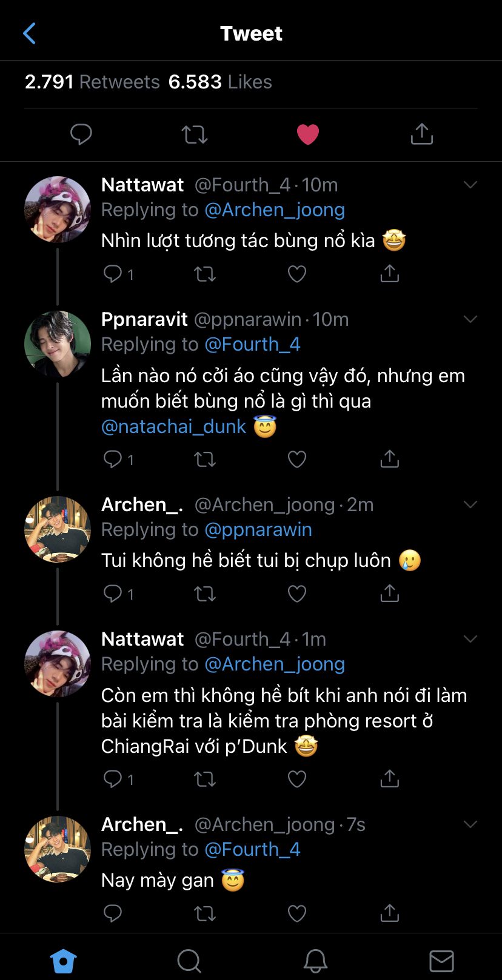The image size is (502, 980).
Task: Go back using the top arrow
Action: coord(29,34)
